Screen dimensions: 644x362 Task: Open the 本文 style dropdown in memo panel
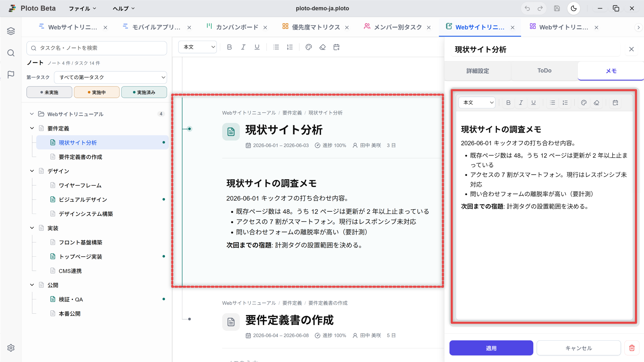click(477, 103)
